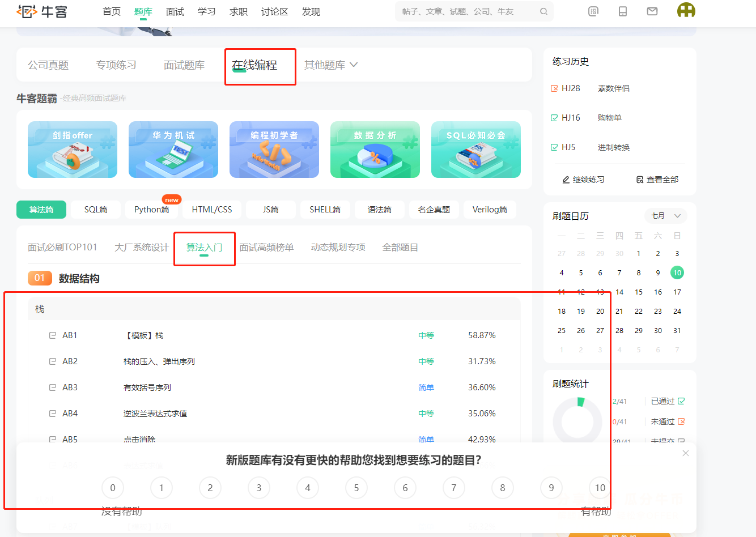Select survey rating 5
This screenshot has height=537, width=756.
point(356,488)
